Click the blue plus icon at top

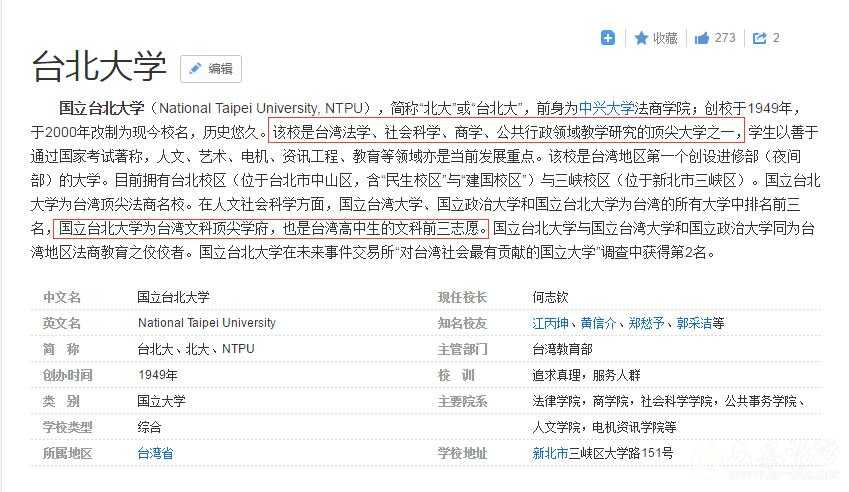point(608,38)
